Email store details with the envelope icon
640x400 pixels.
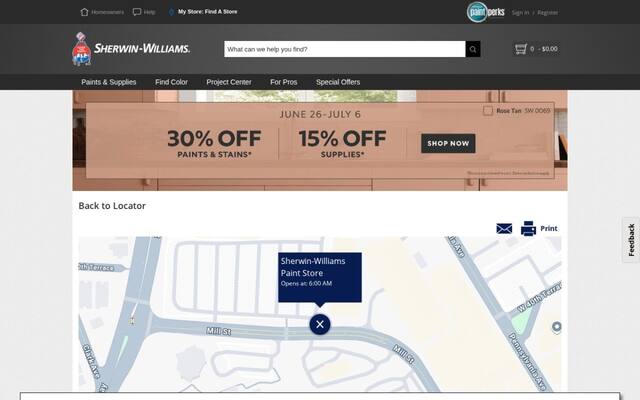(x=504, y=229)
